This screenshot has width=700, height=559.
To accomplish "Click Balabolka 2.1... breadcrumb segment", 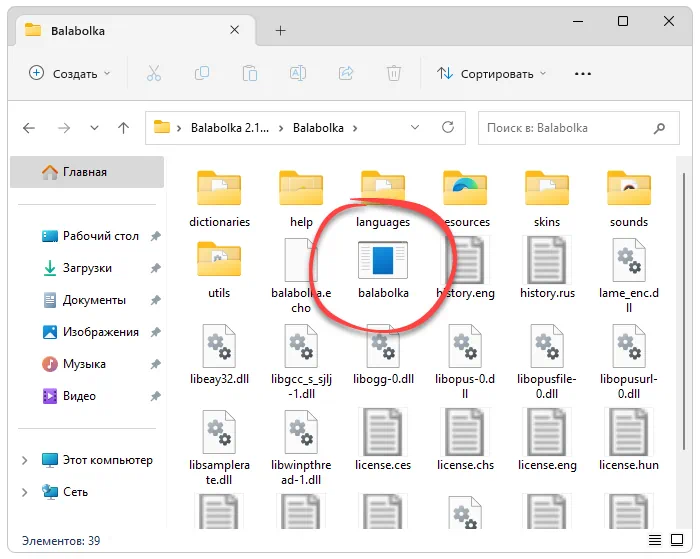I will coord(230,128).
